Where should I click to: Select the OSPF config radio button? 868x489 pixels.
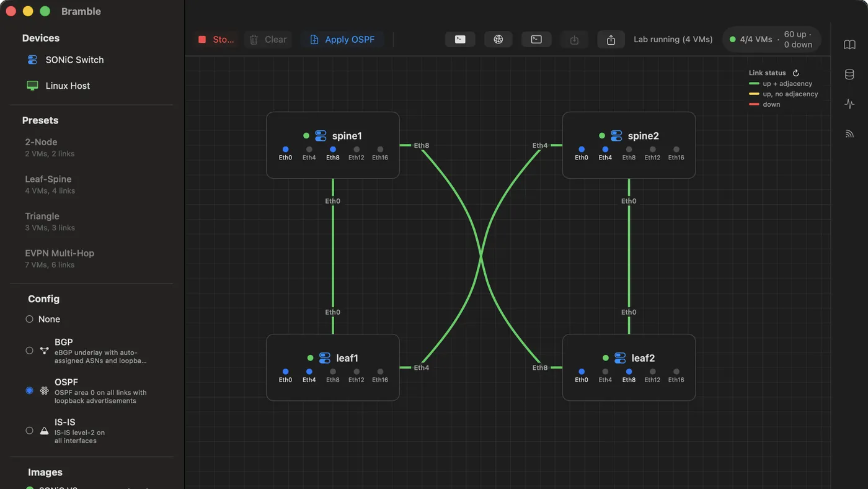click(29, 391)
